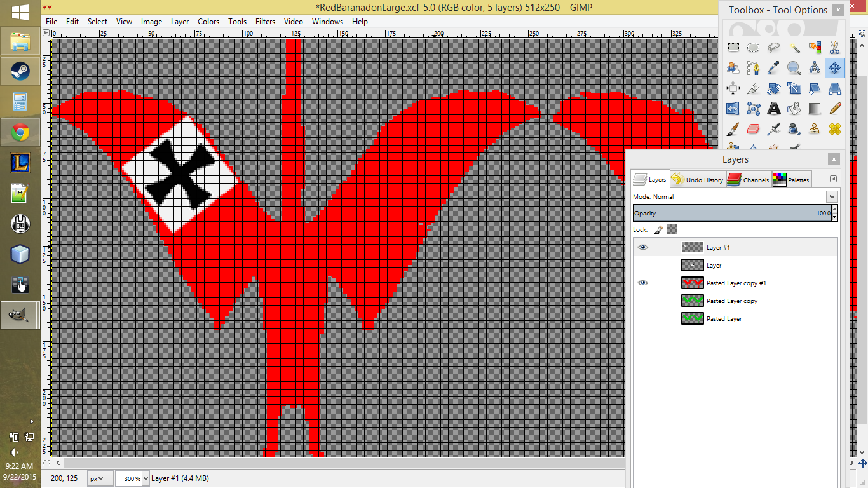Select the Fuzzy Select magic wand tool
This screenshot has width=868, height=488.
click(794, 47)
